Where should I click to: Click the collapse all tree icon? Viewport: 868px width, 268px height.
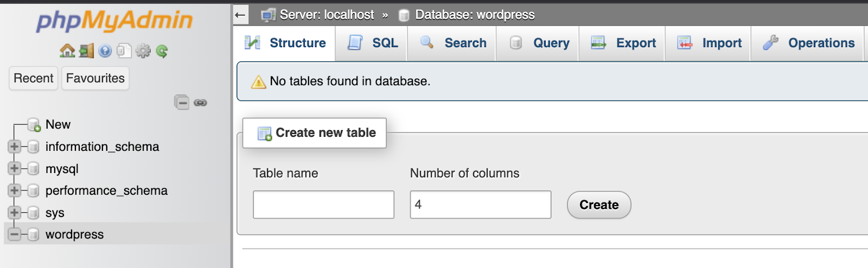click(182, 102)
